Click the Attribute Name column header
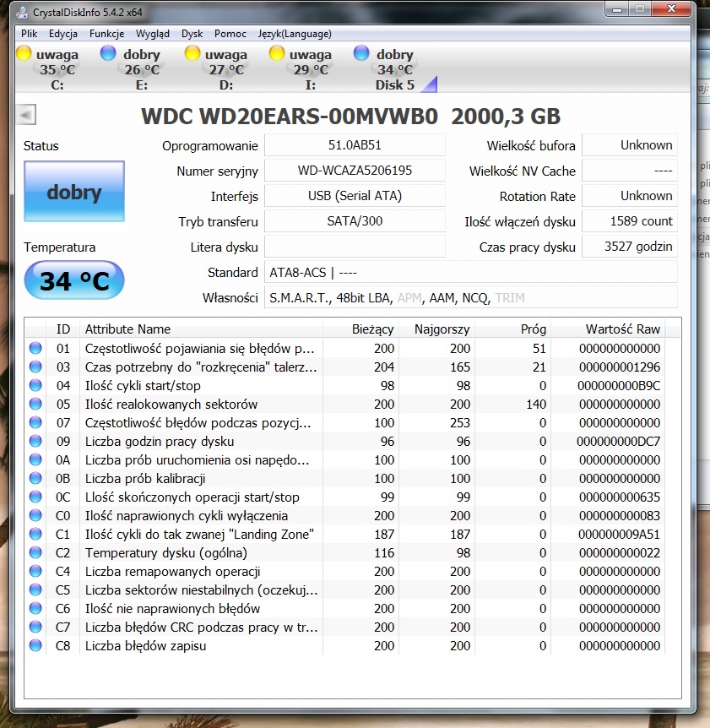Image resolution: width=710 pixels, height=728 pixels. pos(202,329)
